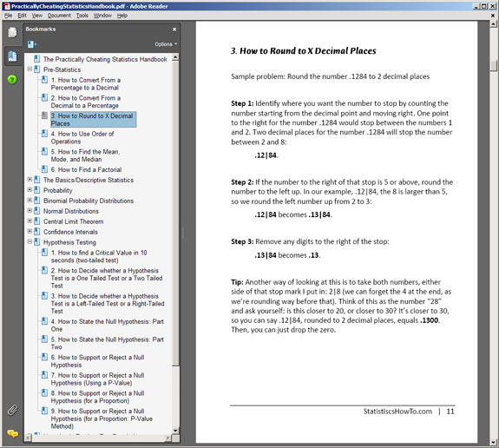Select the Bookmarks panel icon in sidebar
Screen dimensions: 499x448
[12, 56]
